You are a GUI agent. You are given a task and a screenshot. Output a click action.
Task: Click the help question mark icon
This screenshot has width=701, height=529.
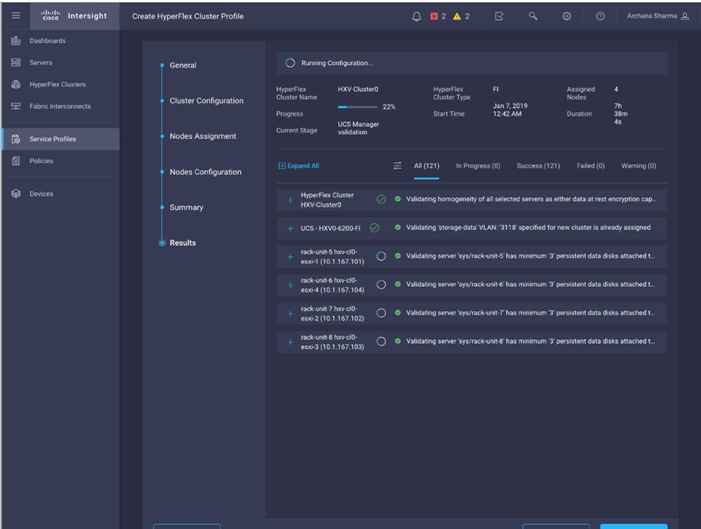(599, 16)
